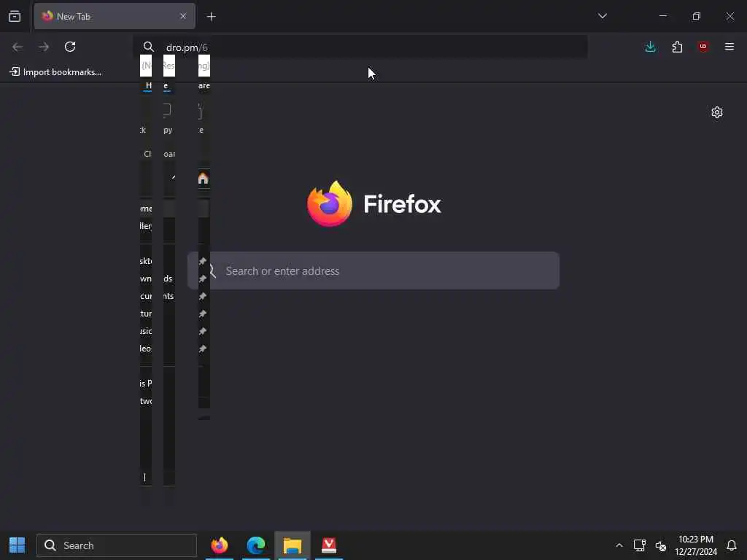Image resolution: width=747 pixels, height=560 pixels.
Task: Click the address bar search magnifier icon
Action: [148, 47]
